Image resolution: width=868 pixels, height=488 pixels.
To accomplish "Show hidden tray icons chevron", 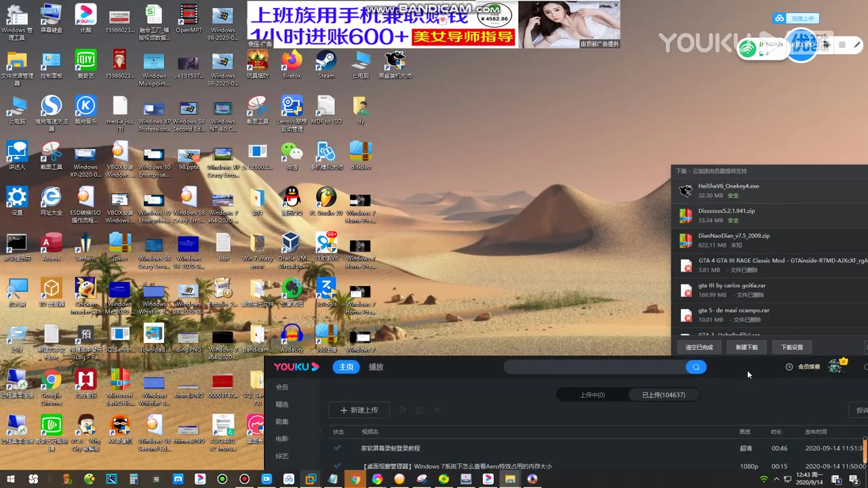I will 776,479.
